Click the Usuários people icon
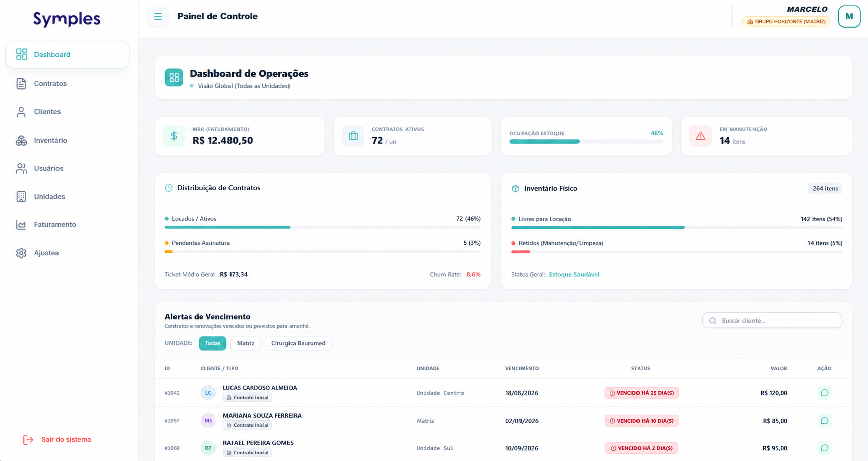 point(21,168)
